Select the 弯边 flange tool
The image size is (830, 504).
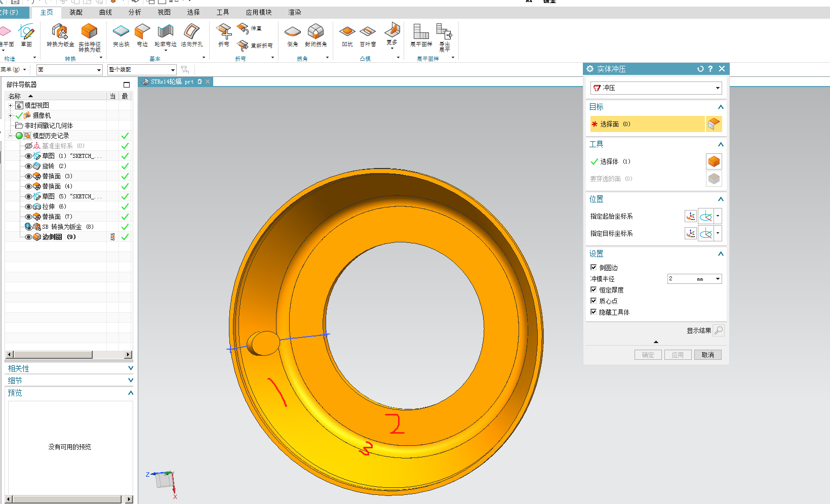tap(142, 35)
